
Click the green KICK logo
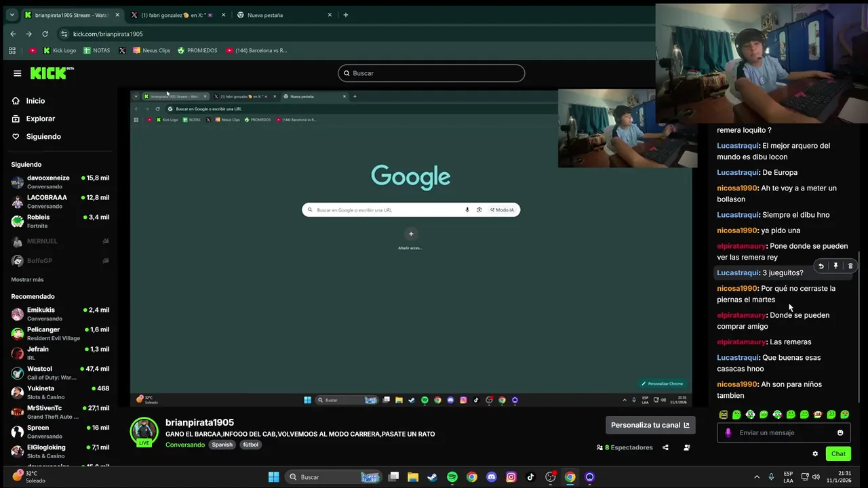click(x=52, y=73)
